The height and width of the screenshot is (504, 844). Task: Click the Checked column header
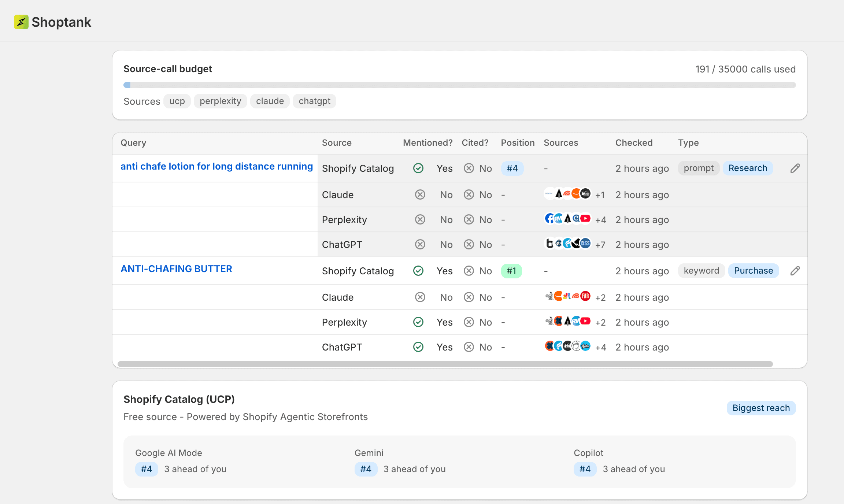(634, 143)
